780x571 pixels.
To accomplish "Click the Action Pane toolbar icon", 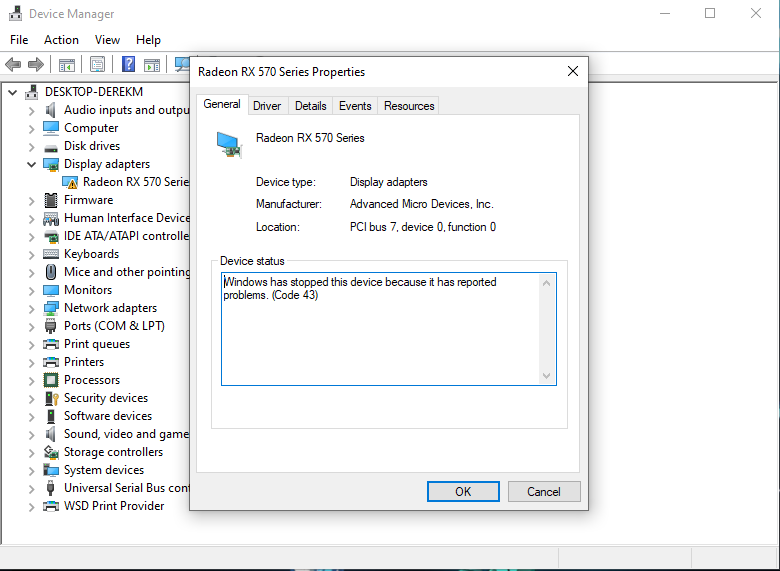I will pos(152,65).
